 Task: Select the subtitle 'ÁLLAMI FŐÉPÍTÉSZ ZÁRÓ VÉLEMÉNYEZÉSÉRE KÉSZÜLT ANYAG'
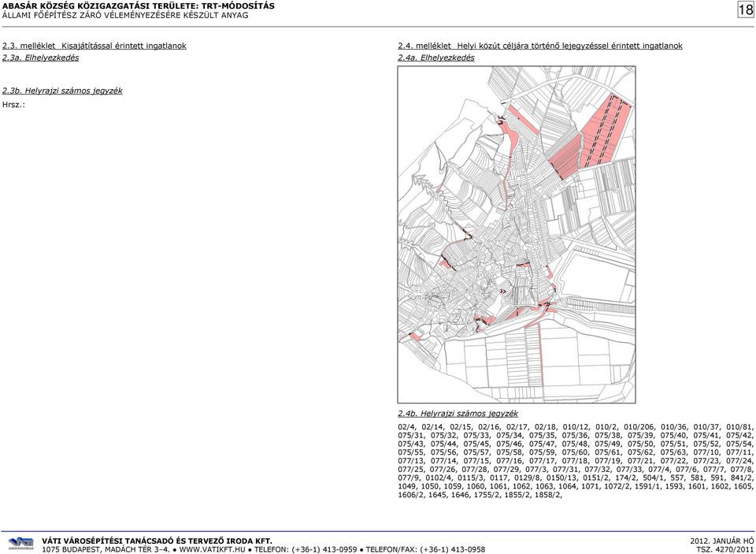[125, 15]
